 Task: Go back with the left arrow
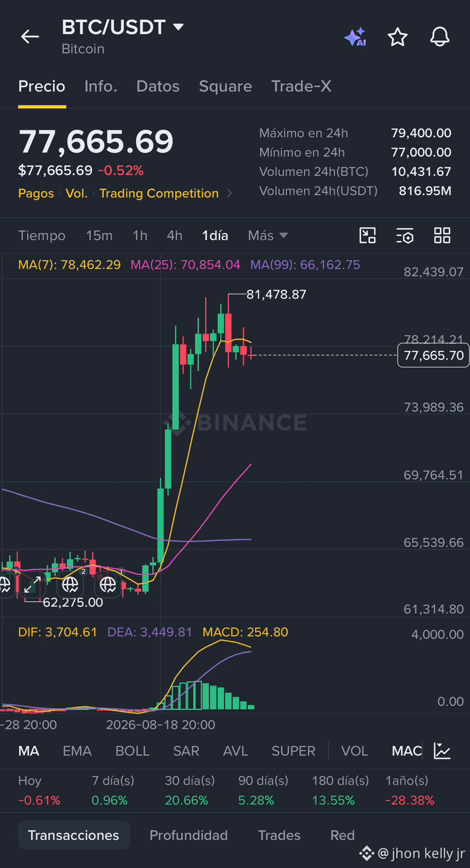tap(30, 37)
